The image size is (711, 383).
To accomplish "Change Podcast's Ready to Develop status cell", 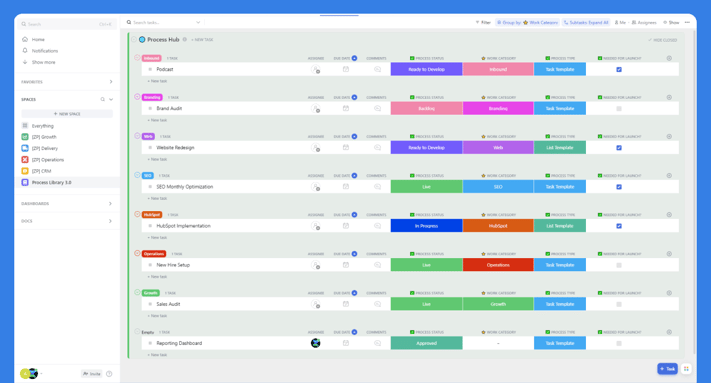I will (x=426, y=69).
